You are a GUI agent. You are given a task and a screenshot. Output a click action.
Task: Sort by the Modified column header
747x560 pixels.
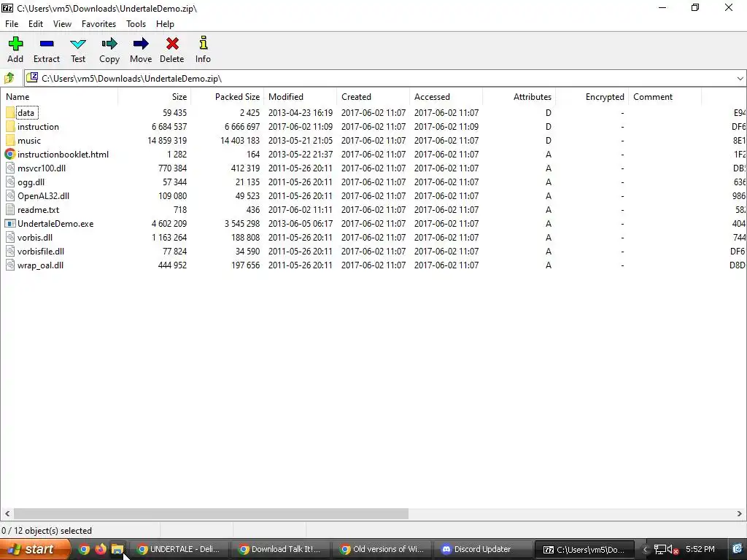point(300,97)
